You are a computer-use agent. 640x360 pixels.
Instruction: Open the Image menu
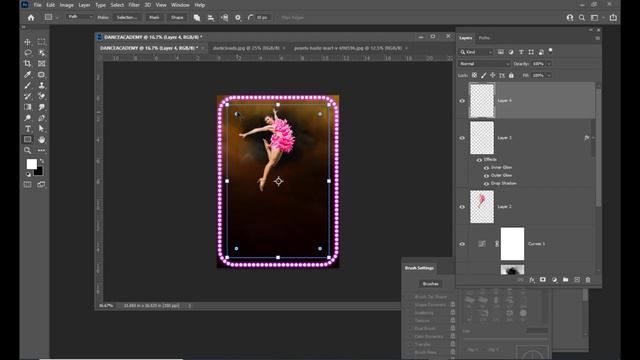(x=67, y=5)
